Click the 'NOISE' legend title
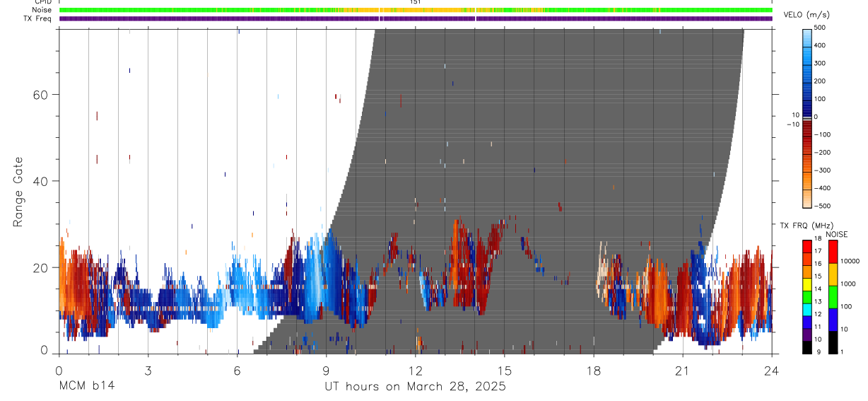The width and height of the screenshot is (868, 401). click(836, 234)
